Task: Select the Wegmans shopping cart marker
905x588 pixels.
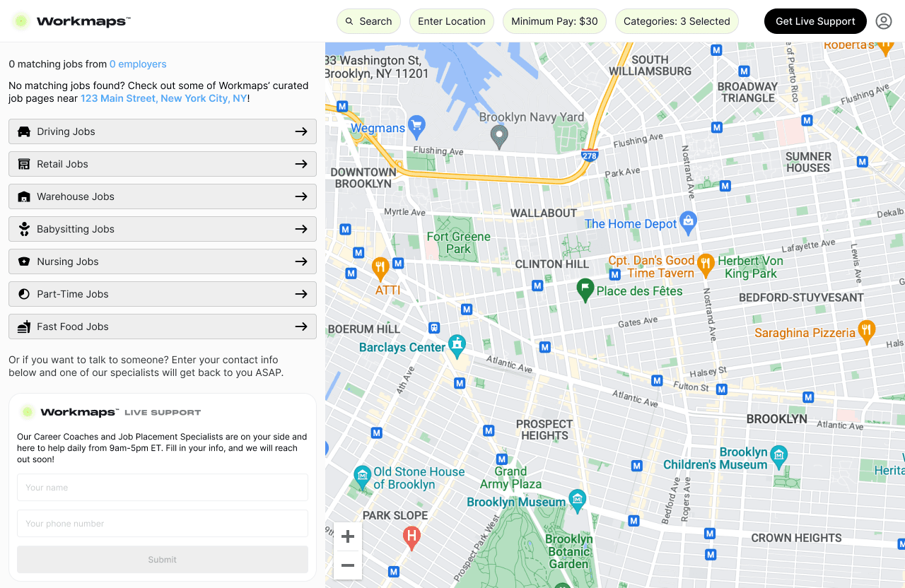Action: (416, 127)
